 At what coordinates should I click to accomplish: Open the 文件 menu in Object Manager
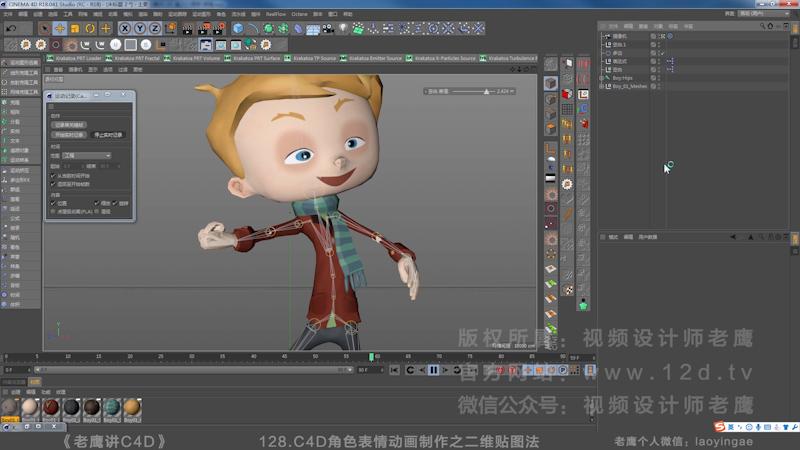point(614,26)
